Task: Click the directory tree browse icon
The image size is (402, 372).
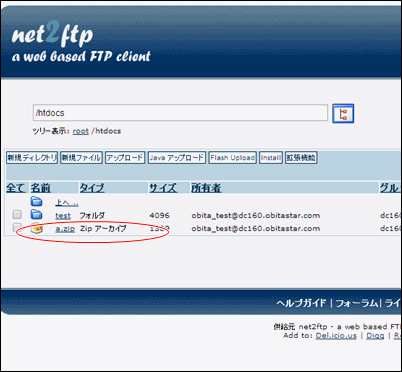Action: click(343, 114)
